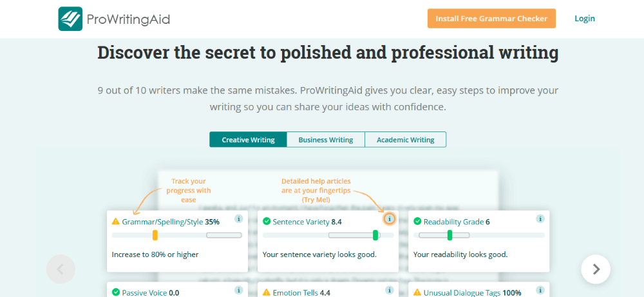Switch to the Academic Writing tab
Image resolution: width=644 pixels, height=297 pixels.
pyautogui.click(x=405, y=140)
